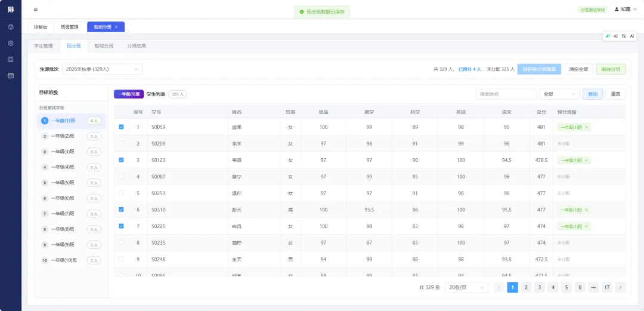The height and width of the screenshot is (311, 644).
Task: Open the 全部 filter dropdown
Action: coord(560,94)
